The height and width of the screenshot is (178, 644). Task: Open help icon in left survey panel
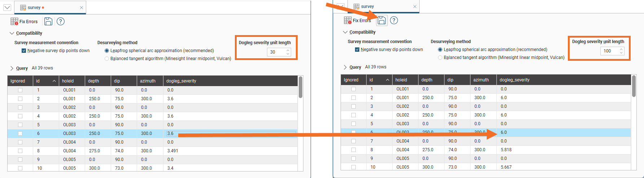[x=61, y=22]
